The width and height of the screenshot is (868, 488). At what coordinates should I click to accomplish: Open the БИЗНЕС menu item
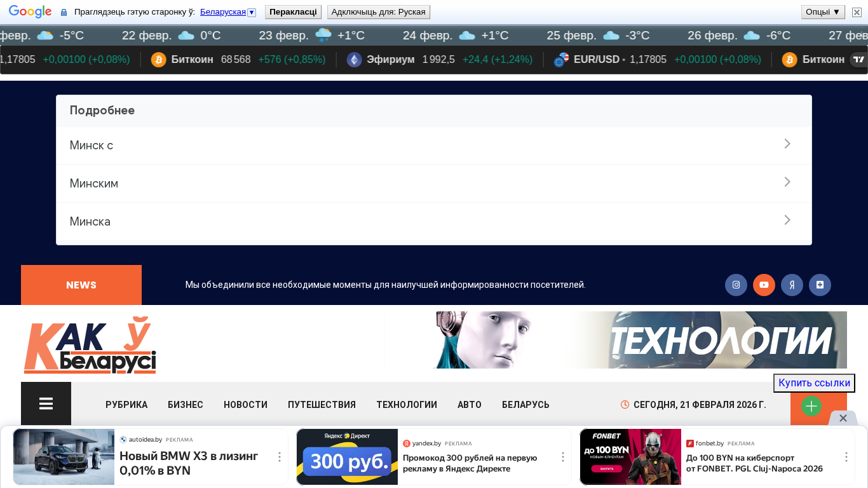(x=186, y=405)
